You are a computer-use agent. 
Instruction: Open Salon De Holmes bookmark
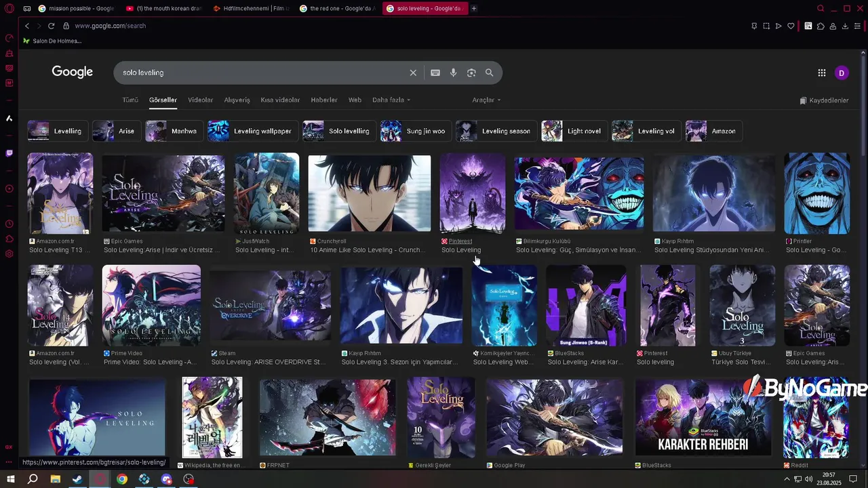tap(52, 41)
